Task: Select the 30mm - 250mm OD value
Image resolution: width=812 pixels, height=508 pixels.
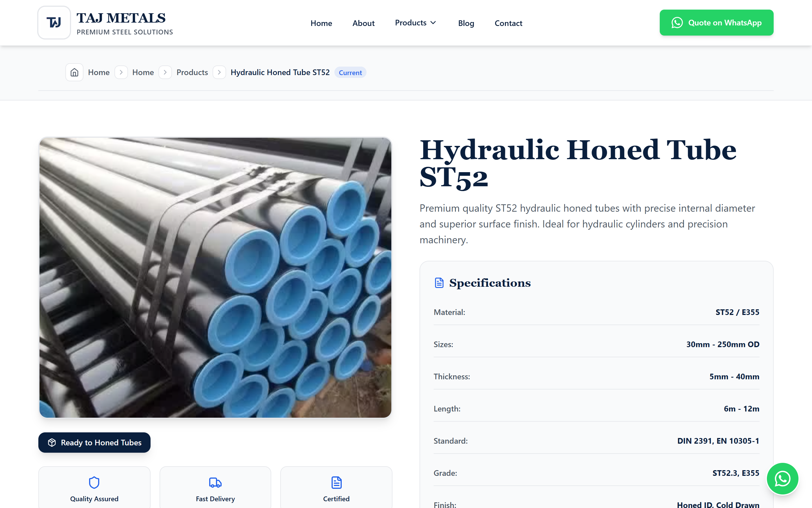Action: tap(723, 344)
